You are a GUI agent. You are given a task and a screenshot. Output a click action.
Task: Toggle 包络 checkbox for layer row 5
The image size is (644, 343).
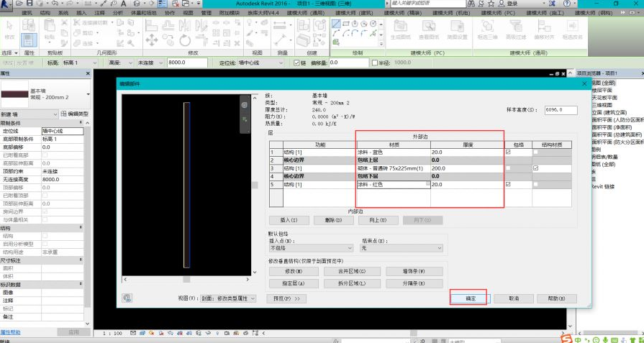pos(509,185)
